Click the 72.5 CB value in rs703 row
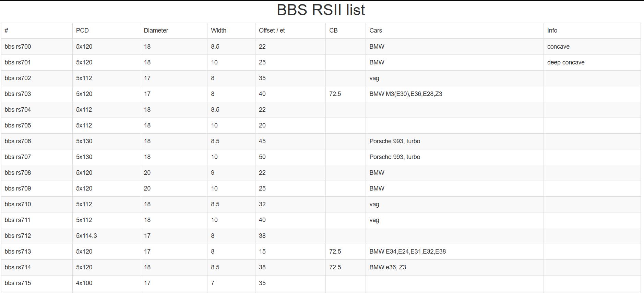Image resolution: width=644 pixels, height=293 pixels. pos(345,94)
